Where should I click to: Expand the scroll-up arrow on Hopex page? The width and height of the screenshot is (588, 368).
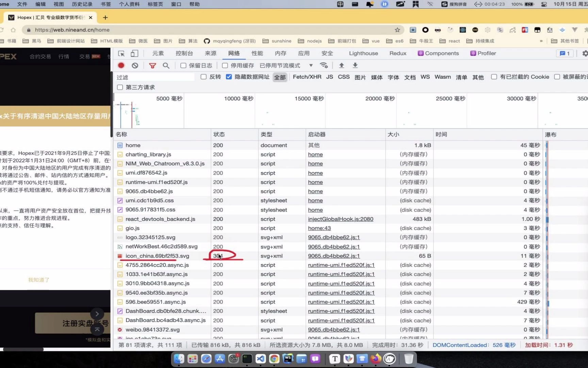point(97,329)
